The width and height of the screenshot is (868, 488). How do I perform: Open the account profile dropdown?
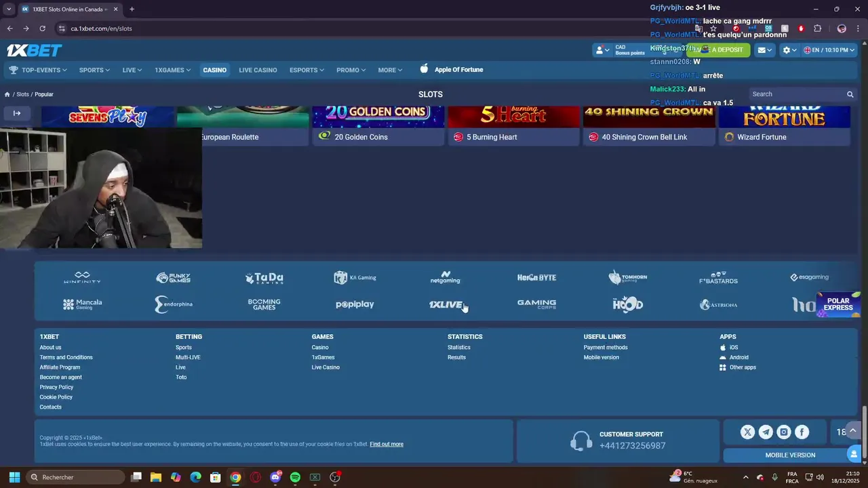tap(601, 50)
